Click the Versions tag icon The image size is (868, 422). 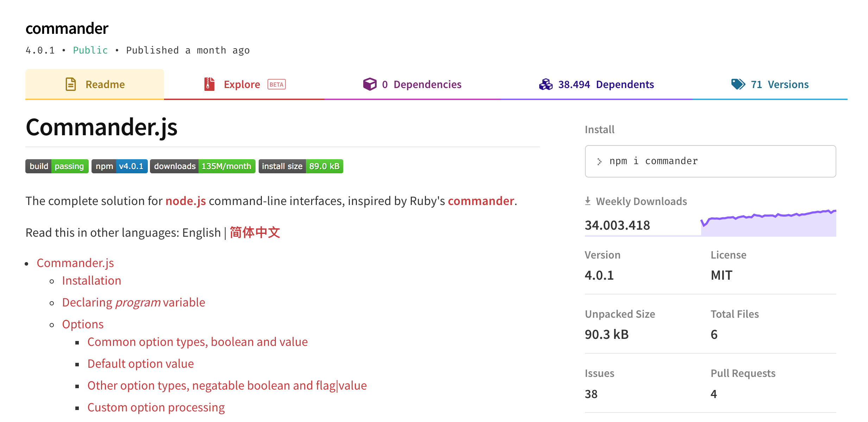738,84
